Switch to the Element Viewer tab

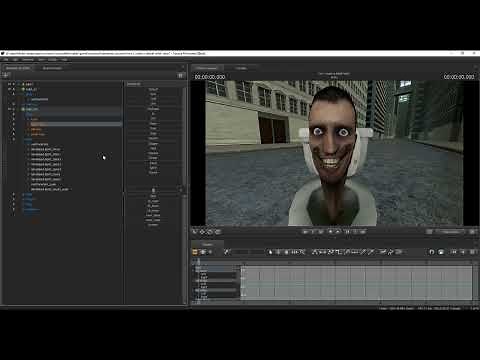(52, 68)
